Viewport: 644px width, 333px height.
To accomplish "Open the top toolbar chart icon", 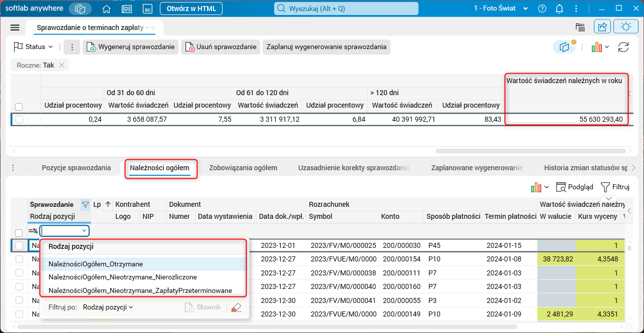I will coord(596,47).
